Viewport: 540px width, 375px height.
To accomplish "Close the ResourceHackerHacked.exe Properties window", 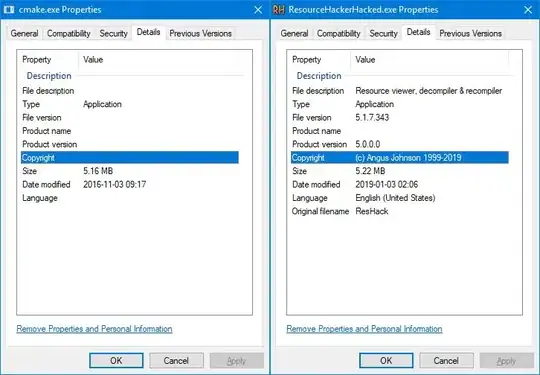I will click(x=528, y=10).
